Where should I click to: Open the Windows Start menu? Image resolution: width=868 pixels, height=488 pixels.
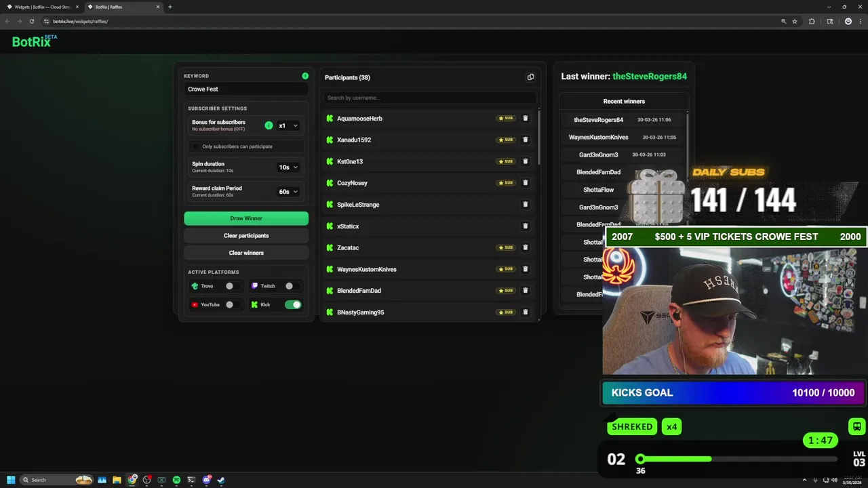tap(11, 480)
